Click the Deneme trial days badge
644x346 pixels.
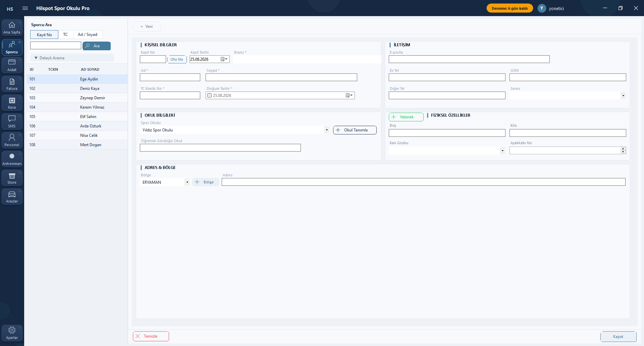509,8
